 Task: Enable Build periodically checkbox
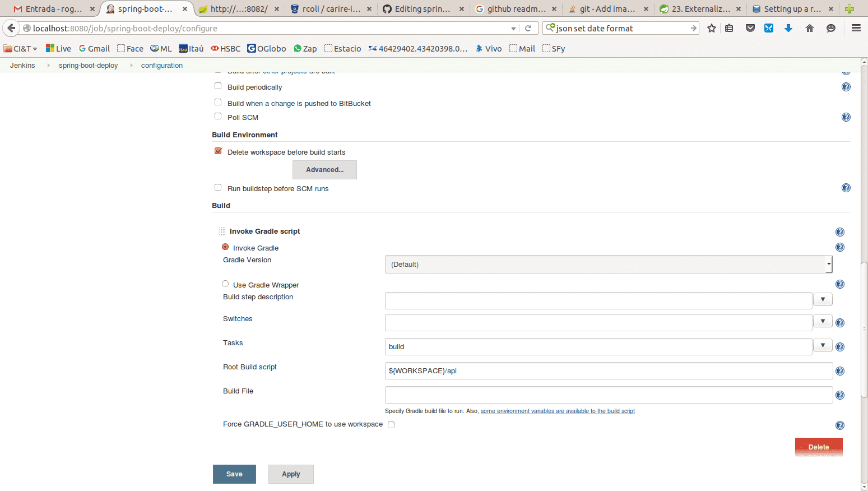point(218,86)
